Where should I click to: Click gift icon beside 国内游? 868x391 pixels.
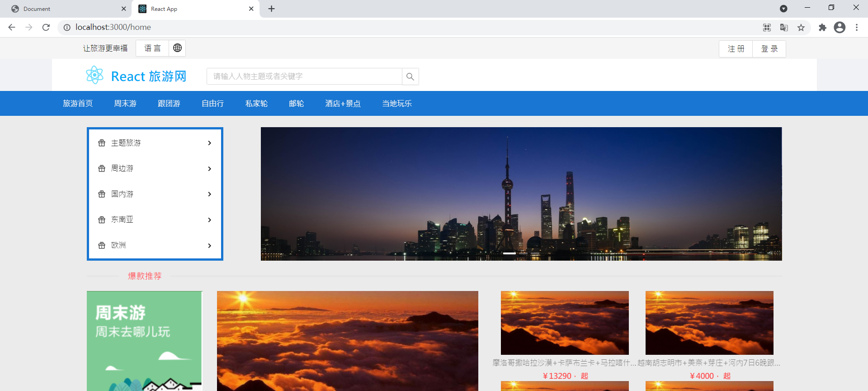tap(102, 194)
